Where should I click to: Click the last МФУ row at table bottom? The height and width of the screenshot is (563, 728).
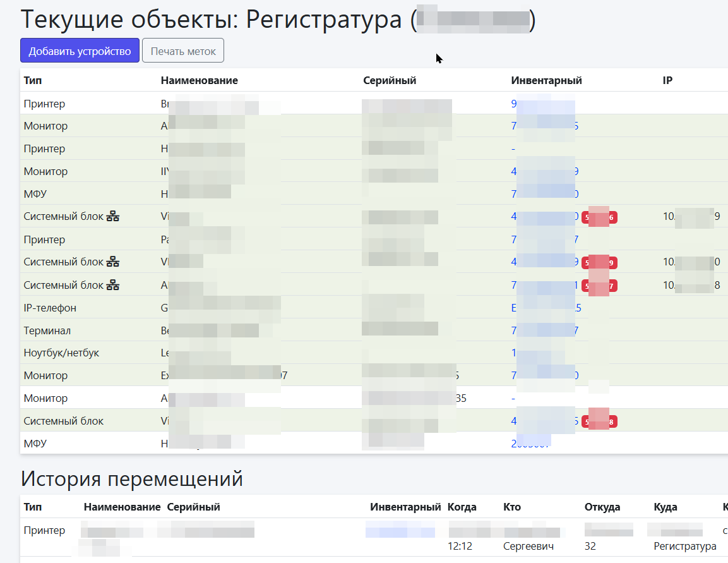tap(374, 444)
